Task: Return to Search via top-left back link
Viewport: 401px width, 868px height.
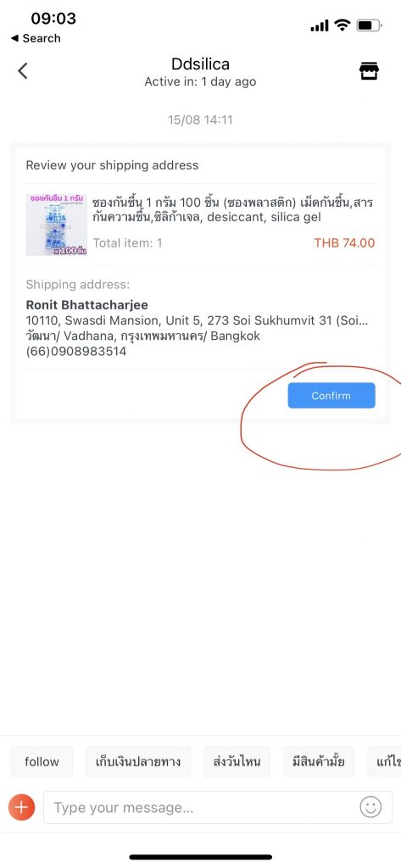Action: (36, 38)
